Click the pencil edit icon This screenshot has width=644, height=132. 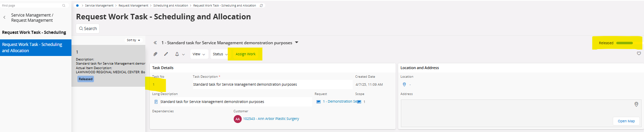point(166,54)
